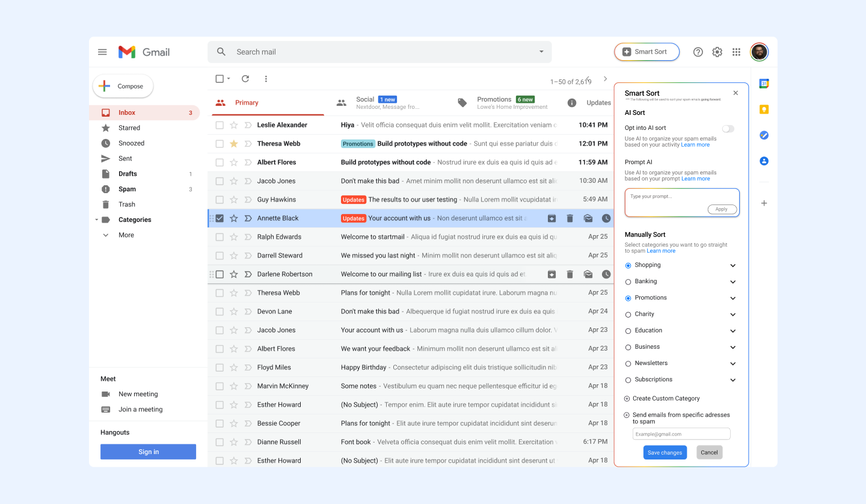Click the Search mail field
Viewport: 866px width, 504px height.
tap(379, 52)
